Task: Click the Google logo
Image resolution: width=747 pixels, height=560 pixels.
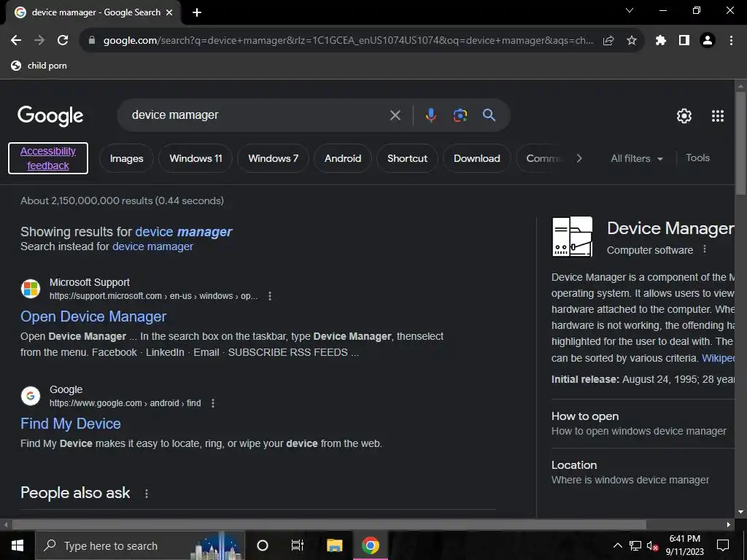Action: click(50, 116)
